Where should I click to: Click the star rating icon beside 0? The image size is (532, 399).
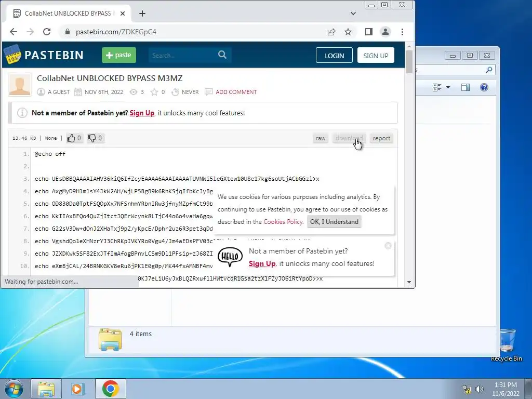pyautogui.click(x=154, y=92)
